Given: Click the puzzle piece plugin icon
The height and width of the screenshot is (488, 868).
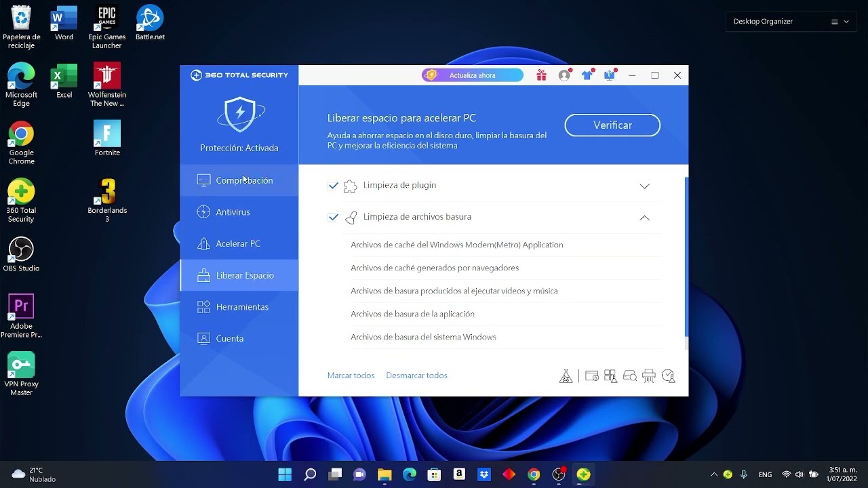Looking at the screenshot, I should (350, 186).
